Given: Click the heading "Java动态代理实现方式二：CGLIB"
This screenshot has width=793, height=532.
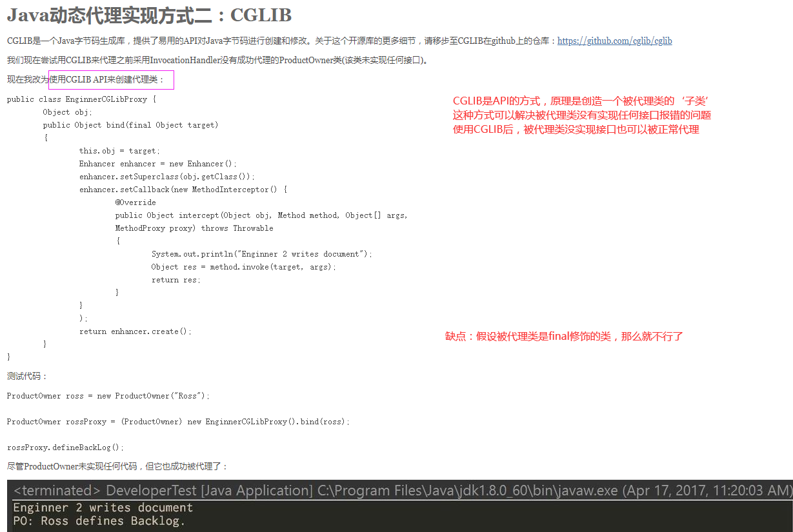Looking at the screenshot, I should tap(149, 14).
